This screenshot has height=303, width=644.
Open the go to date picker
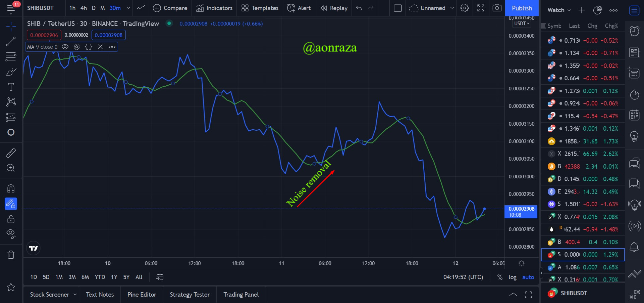pyautogui.click(x=160, y=277)
